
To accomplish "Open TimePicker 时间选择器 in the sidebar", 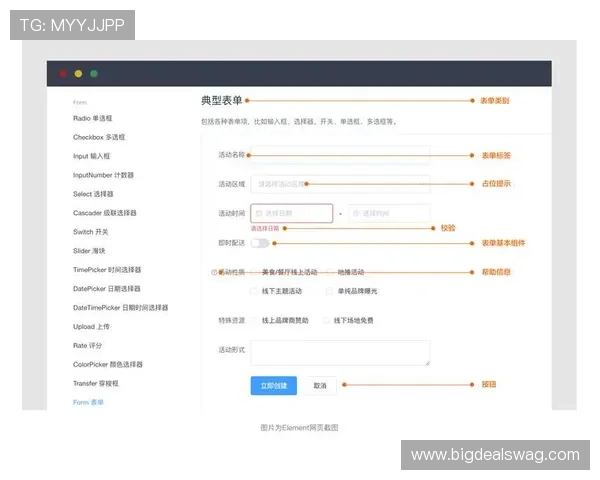I will click(x=107, y=270).
